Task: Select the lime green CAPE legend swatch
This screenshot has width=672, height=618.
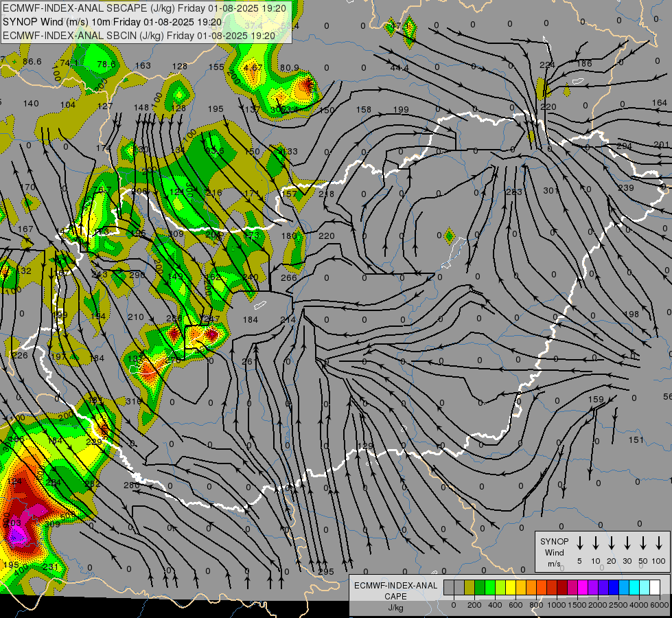Action: [x=490, y=588]
